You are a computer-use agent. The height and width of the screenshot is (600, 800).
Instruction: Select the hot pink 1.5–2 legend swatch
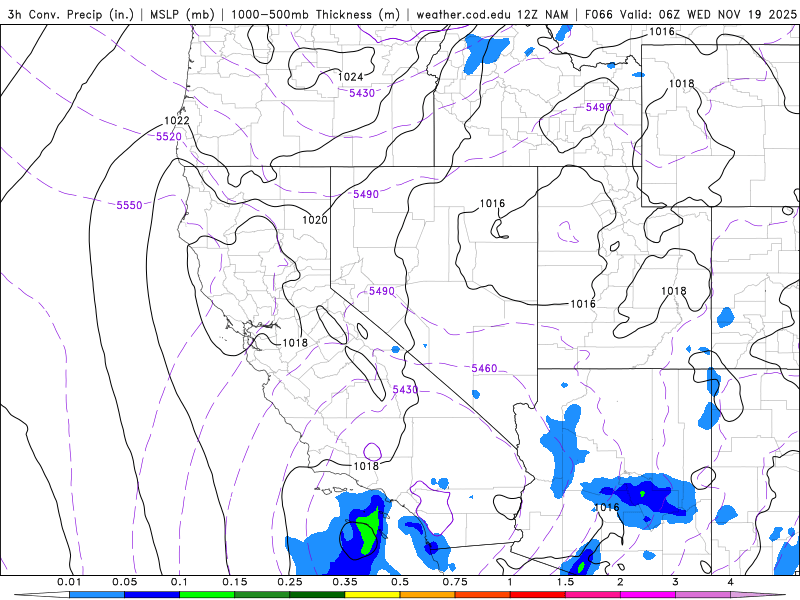[592, 595]
